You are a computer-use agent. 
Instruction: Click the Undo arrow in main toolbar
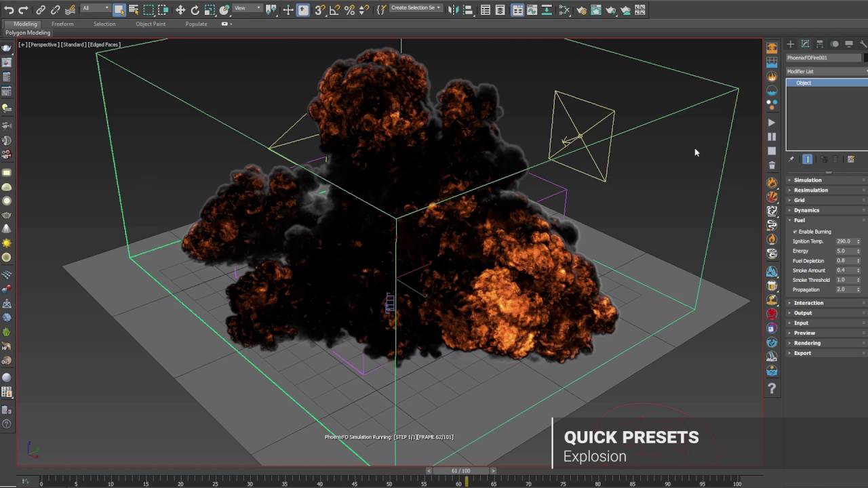(x=9, y=10)
